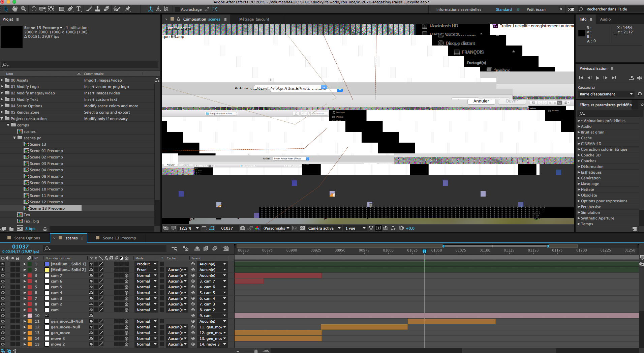Select the Rotation tool
This screenshot has width=644, height=353.
pos(34,9)
